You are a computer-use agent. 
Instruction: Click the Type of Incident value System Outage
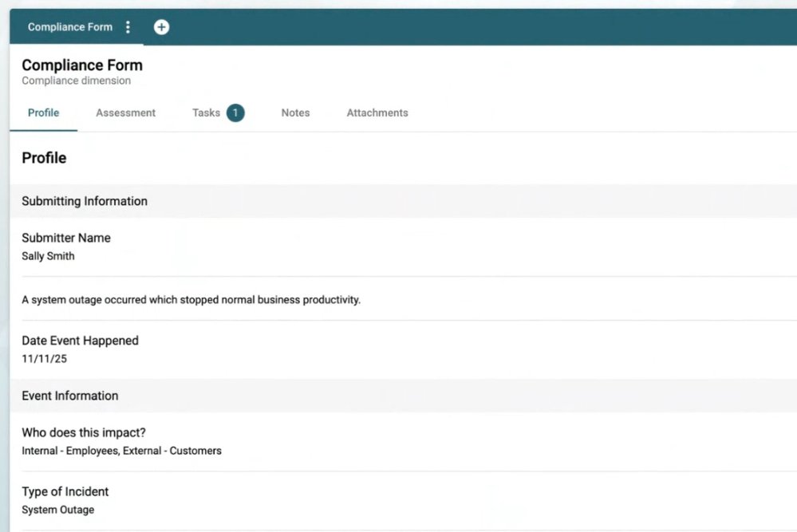(x=57, y=510)
